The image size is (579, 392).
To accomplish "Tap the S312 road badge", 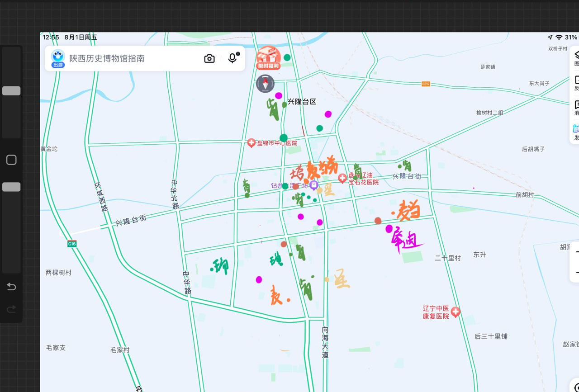I will pyautogui.click(x=426, y=84).
